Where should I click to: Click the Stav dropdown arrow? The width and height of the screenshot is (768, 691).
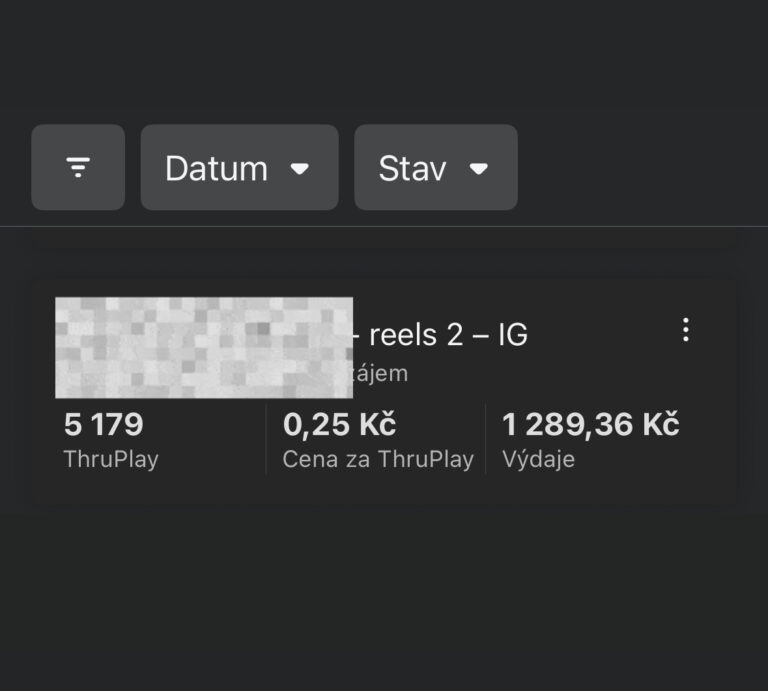pos(479,168)
